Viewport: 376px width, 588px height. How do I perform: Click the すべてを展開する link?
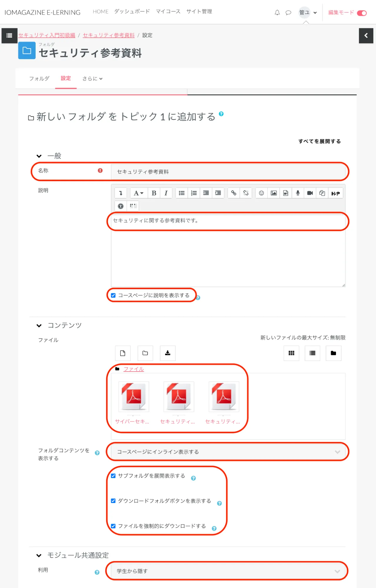pyautogui.click(x=320, y=141)
